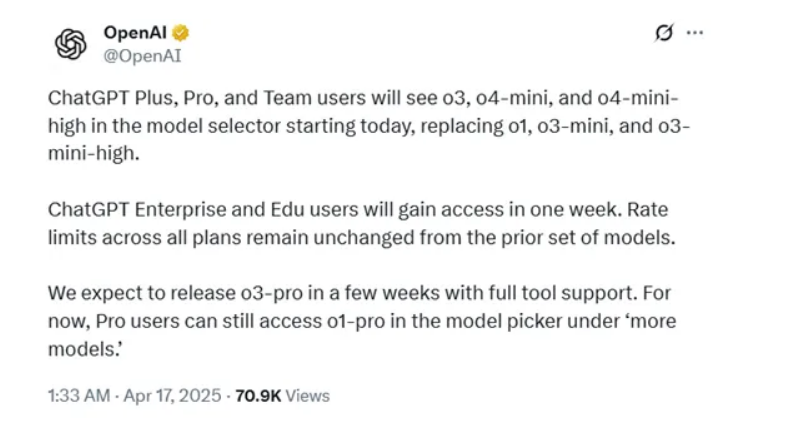
Task: Click the 70.9K view count
Action: pyautogui.click(x=258, y=396)
